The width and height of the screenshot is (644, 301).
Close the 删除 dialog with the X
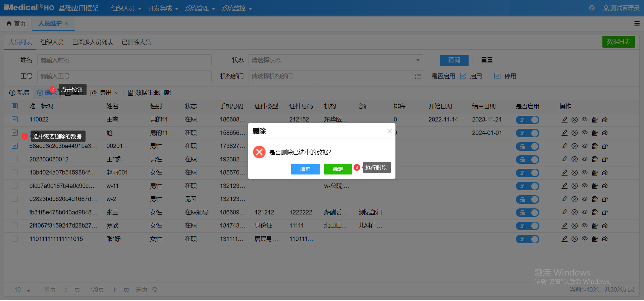pyautogui.click(x=389, y=131)
